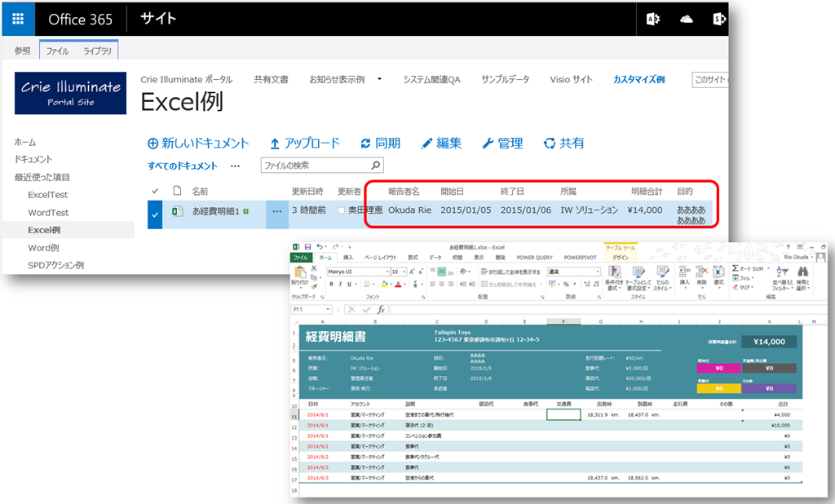
Task: Open the フィル fill dropdown in Excel
Action: 744,278
